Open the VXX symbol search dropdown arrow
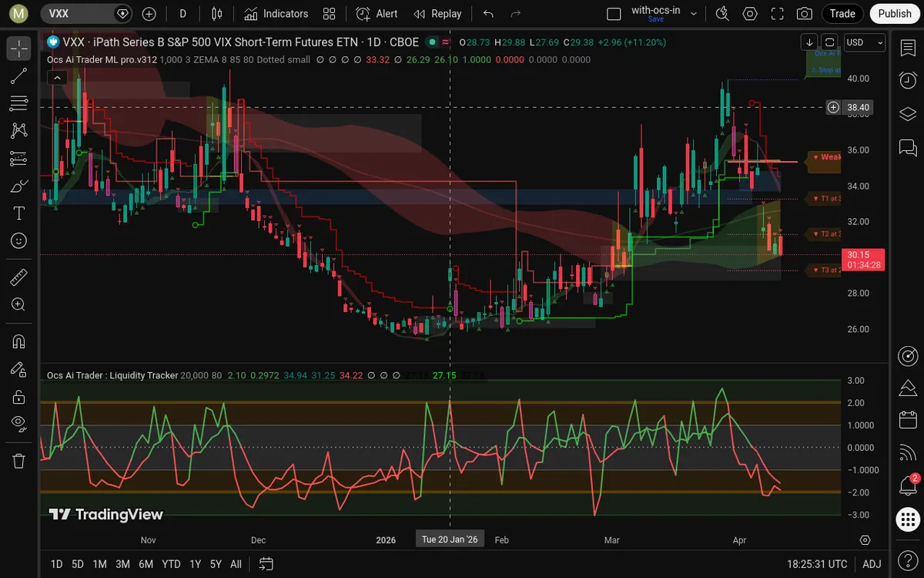 click(x=122, y=14)
